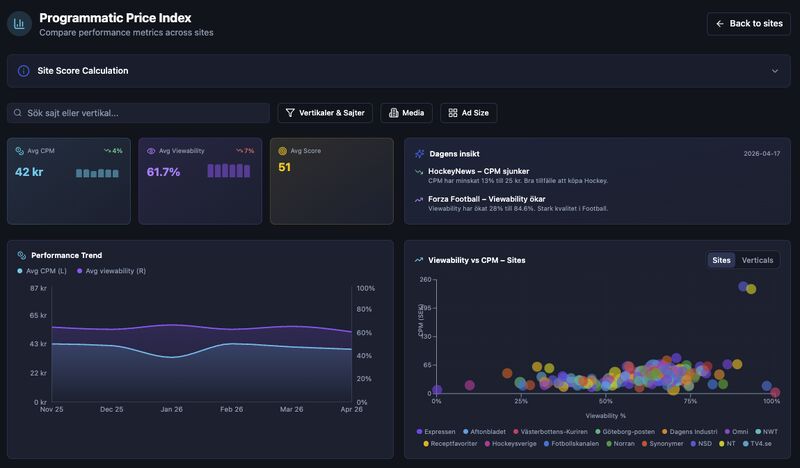Screen dimensions: 800x468
Task: Click the sparkle icon next to Dagens insikt
Action: [x=420, y=154]
